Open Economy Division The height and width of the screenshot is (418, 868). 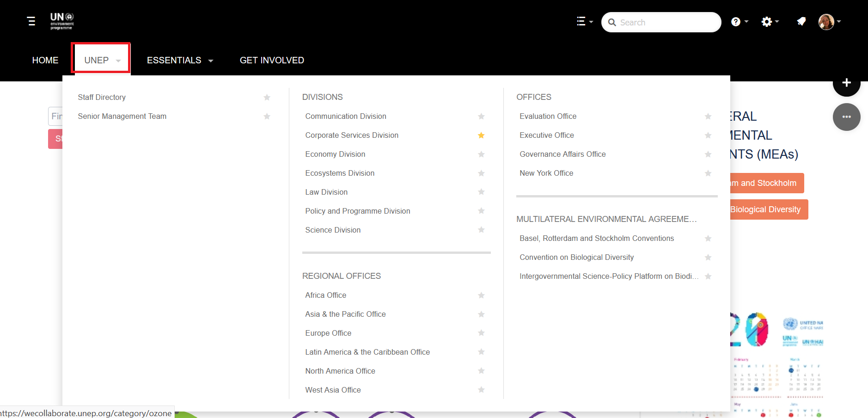(335, 154)
